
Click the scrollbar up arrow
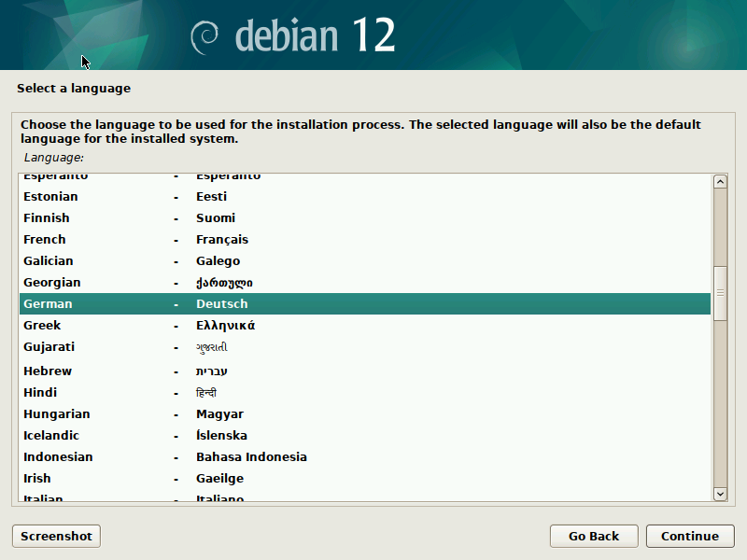coord(720,180)
